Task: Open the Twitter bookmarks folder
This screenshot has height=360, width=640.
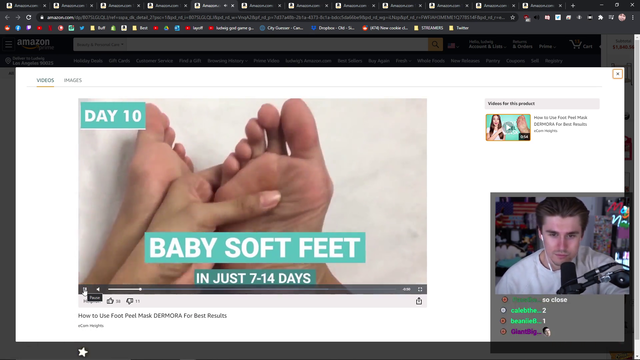Action: point(459,28)
